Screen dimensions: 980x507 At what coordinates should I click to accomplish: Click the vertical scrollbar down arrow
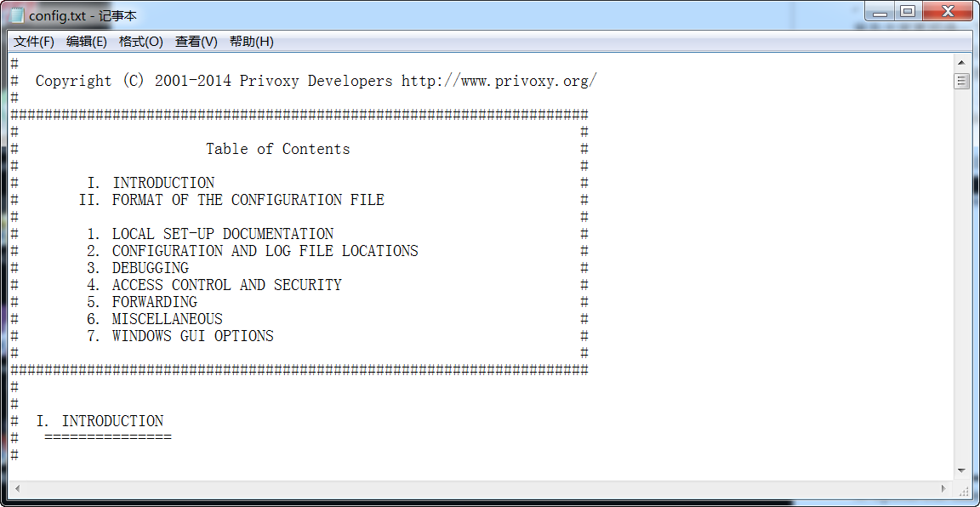962,470
